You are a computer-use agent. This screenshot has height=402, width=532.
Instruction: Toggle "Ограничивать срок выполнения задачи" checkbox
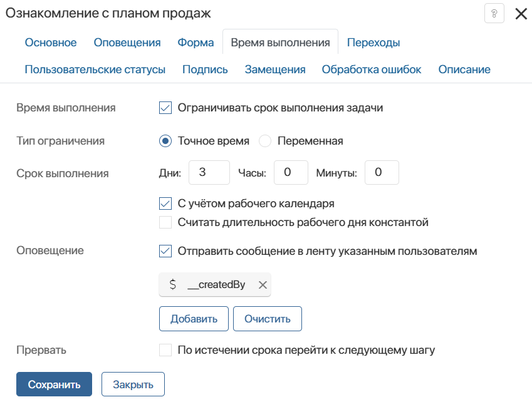tap(165, 108)
